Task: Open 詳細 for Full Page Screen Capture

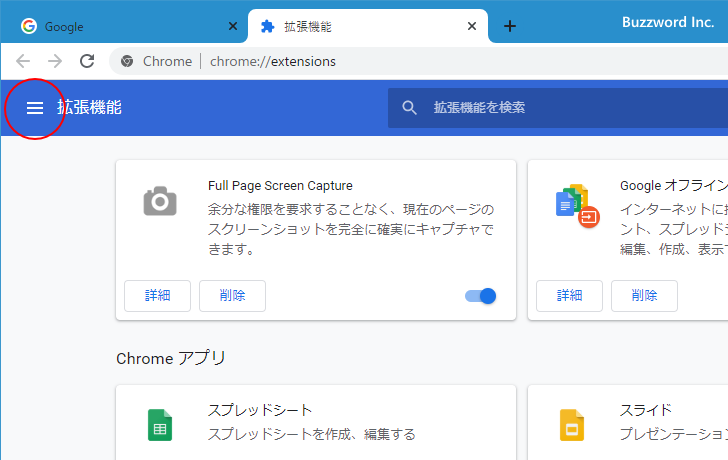Action: coord(157,296)
